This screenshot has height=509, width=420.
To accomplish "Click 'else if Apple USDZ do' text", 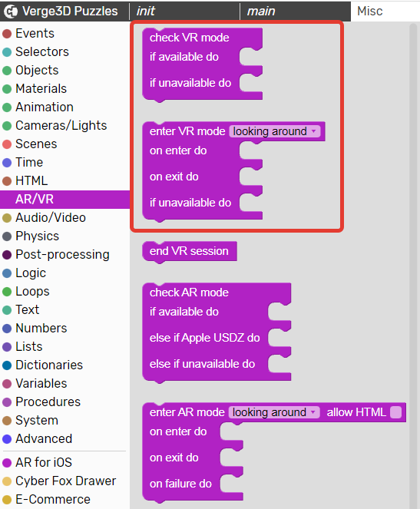I will point(204,338).
